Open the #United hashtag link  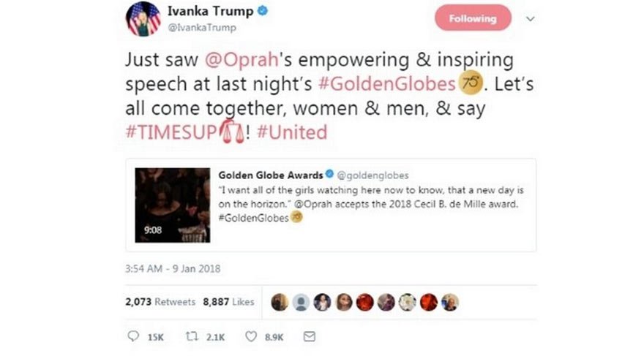pos(292,132)
